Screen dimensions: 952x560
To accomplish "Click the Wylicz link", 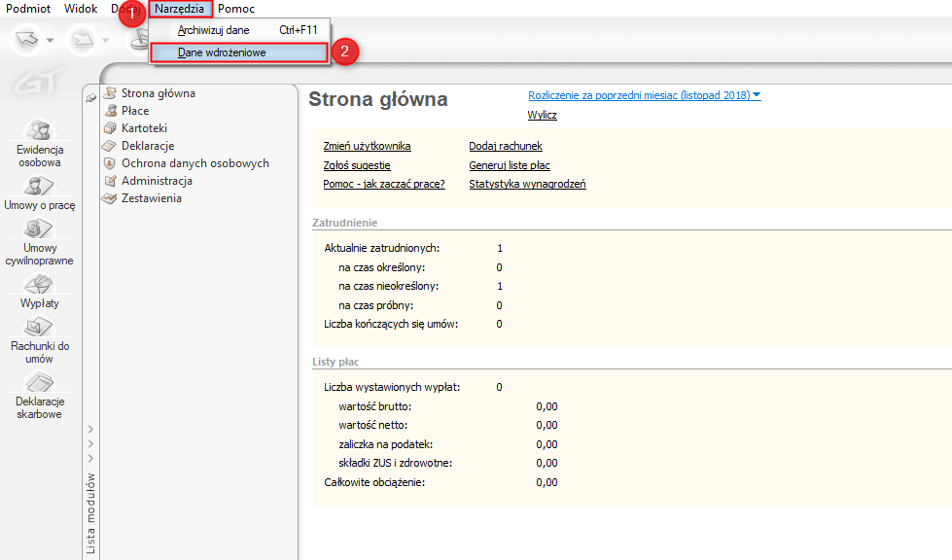I will click(542, 115).
